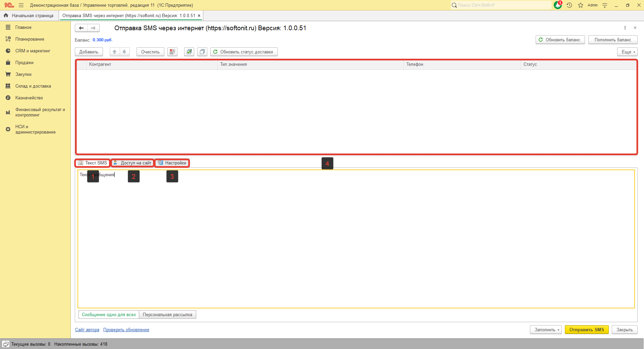This screenshot has width=644, height=349.
Task: Open the notifications bell icon
Action: click(x=557, y=5)
